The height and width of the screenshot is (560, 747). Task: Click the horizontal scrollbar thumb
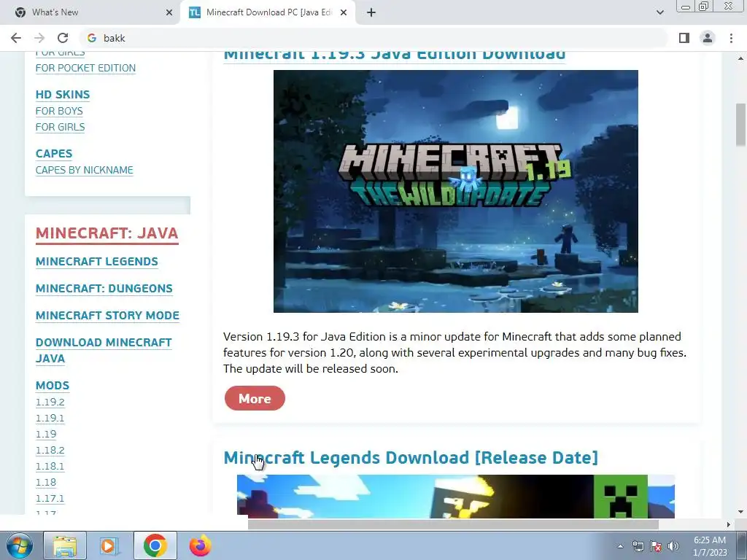point(453,524)
